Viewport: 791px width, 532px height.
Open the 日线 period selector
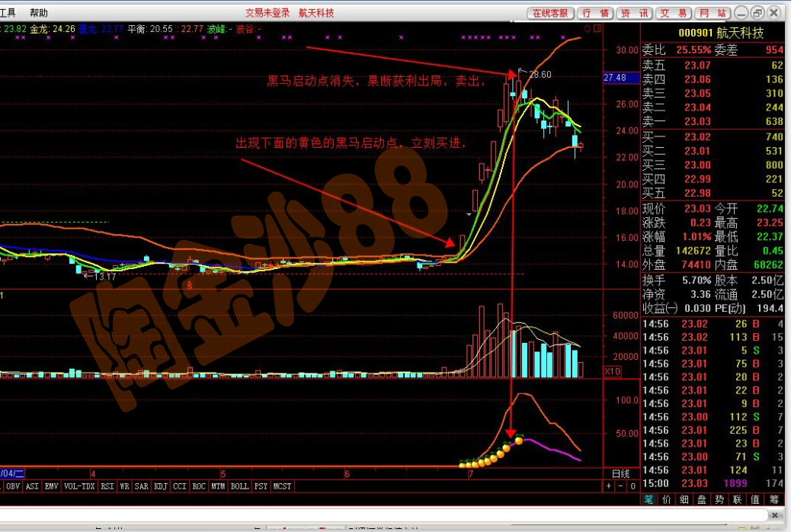(621, 473)
